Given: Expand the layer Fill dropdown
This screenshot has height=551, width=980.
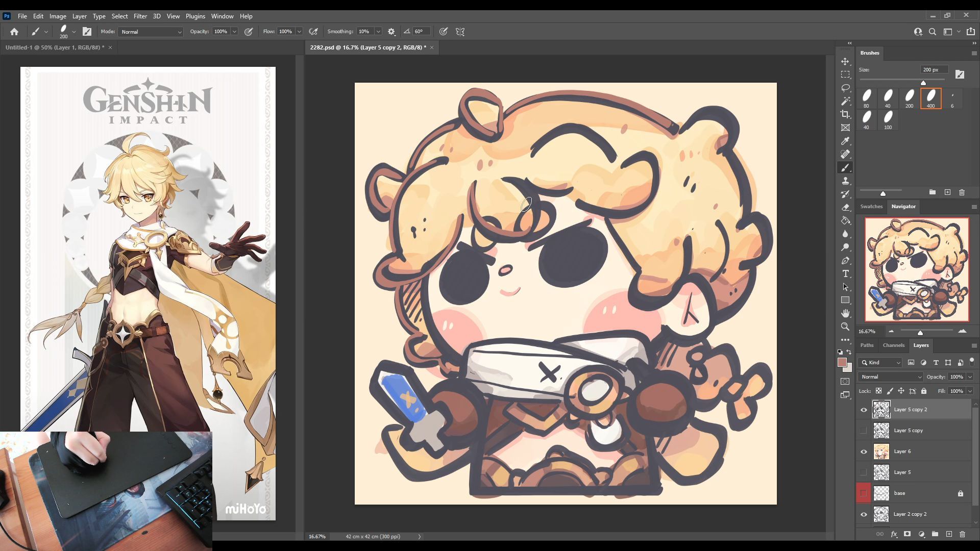Looking at the screenshot, I should tap(970, 391).
